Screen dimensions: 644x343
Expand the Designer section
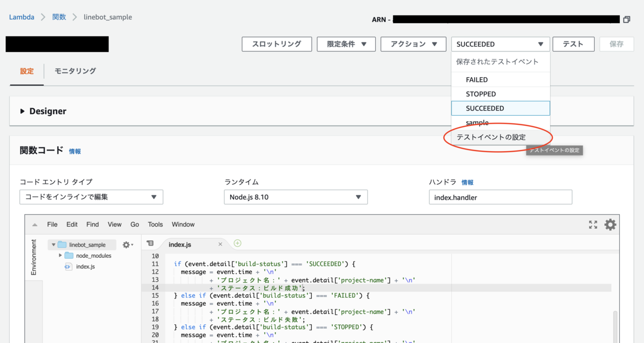[23, 111]
